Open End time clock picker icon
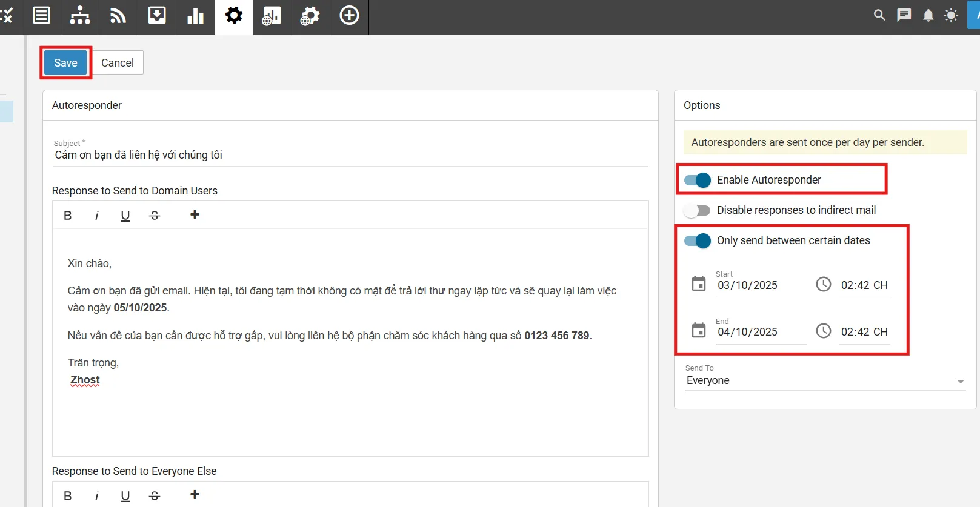Screen dimensions: 980x507 [823, 331]
